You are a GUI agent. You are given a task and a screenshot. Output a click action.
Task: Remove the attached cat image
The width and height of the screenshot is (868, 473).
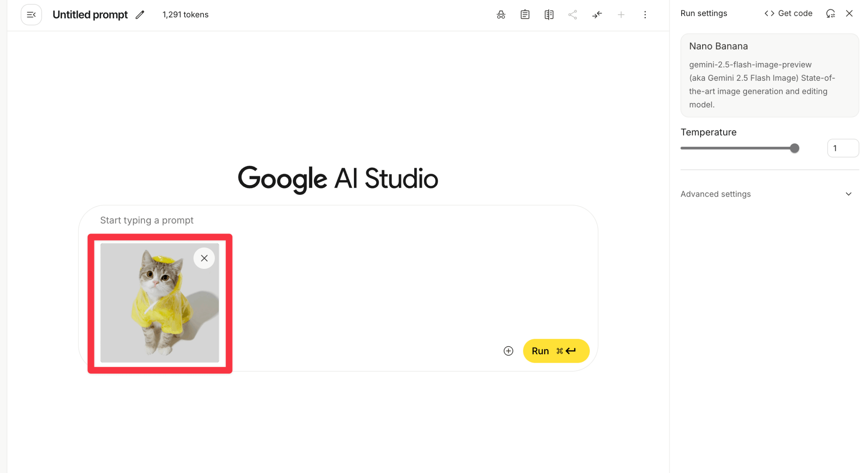pyautogui.click(x=204, y=258)
